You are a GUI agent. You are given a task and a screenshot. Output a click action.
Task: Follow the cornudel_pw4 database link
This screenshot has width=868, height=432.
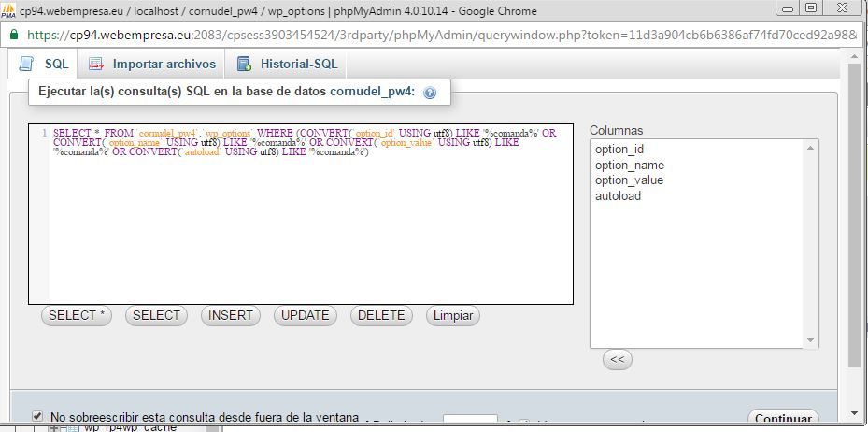click(x=371, y=92)
